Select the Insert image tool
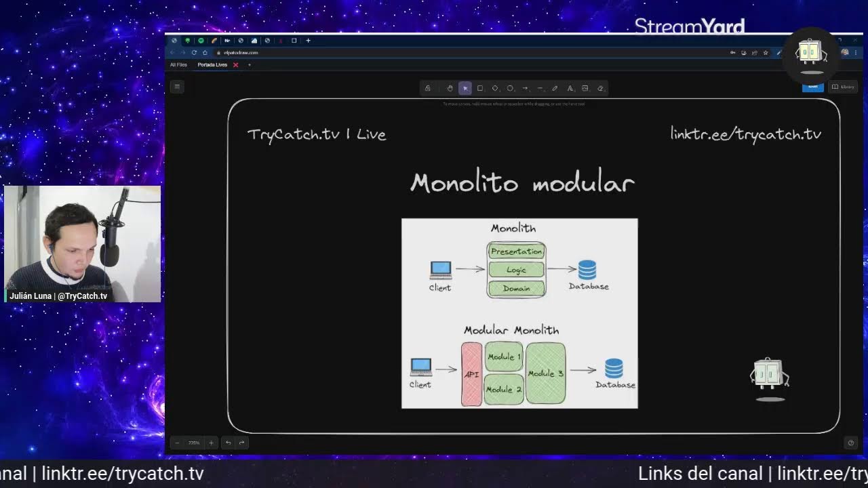 [x=585, y=88]
